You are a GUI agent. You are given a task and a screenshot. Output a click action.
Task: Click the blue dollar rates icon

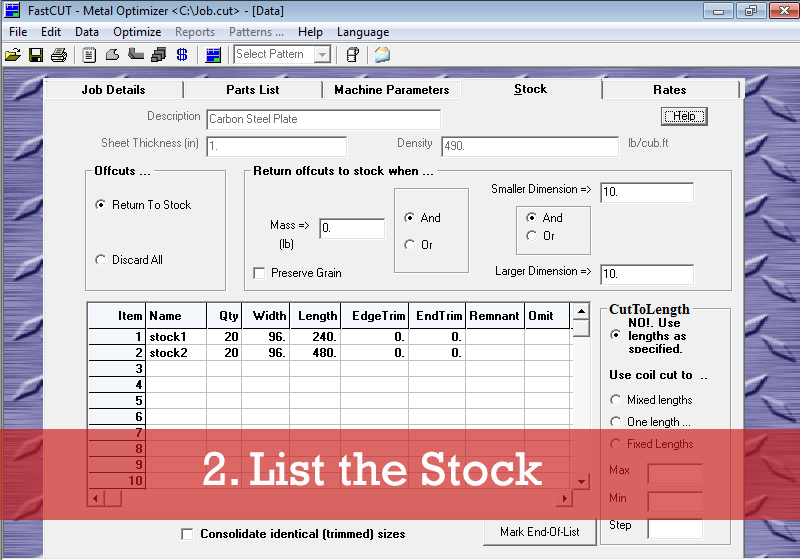pos(182,55)
